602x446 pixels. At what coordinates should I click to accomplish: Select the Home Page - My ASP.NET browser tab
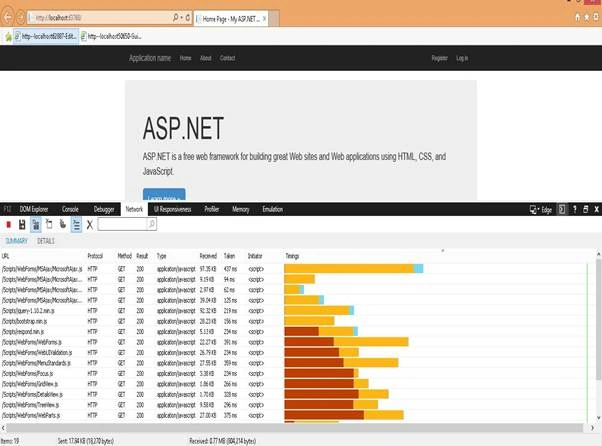coord(231,19)
